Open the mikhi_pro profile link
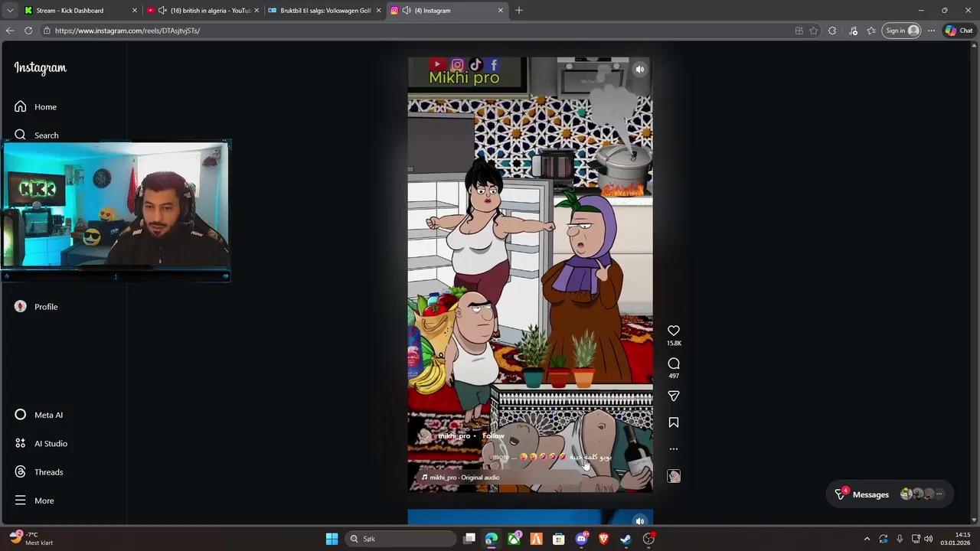This screenshot has width=980, height=551. pos(453,435)
